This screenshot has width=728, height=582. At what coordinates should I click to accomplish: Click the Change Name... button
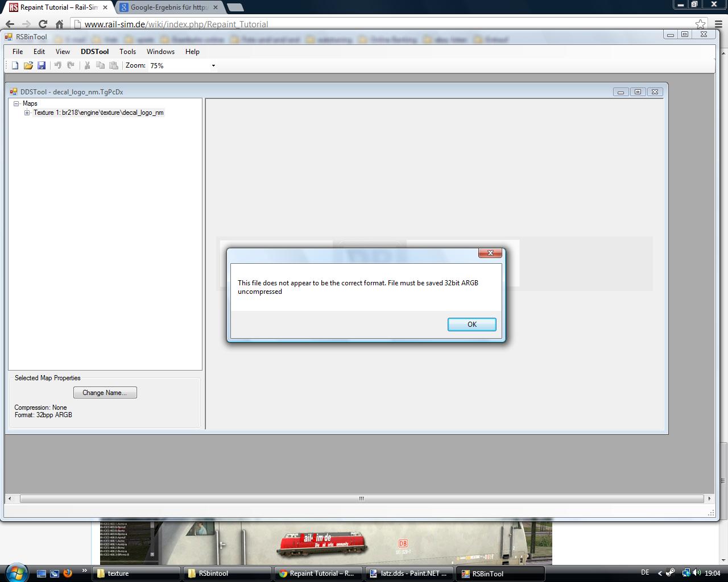[x=105, y=393]
